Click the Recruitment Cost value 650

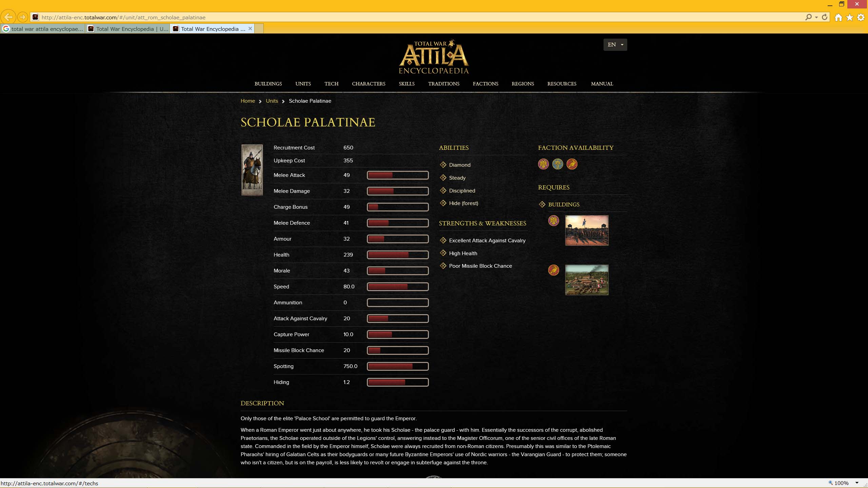[348, 148]
